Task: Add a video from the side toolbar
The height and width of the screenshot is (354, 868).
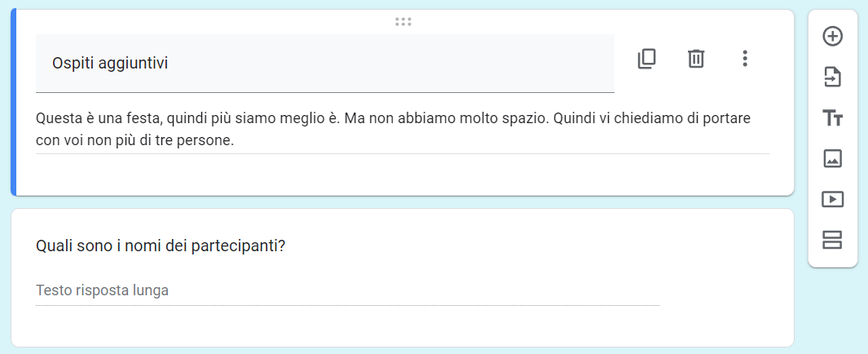Action: [832, 199]
